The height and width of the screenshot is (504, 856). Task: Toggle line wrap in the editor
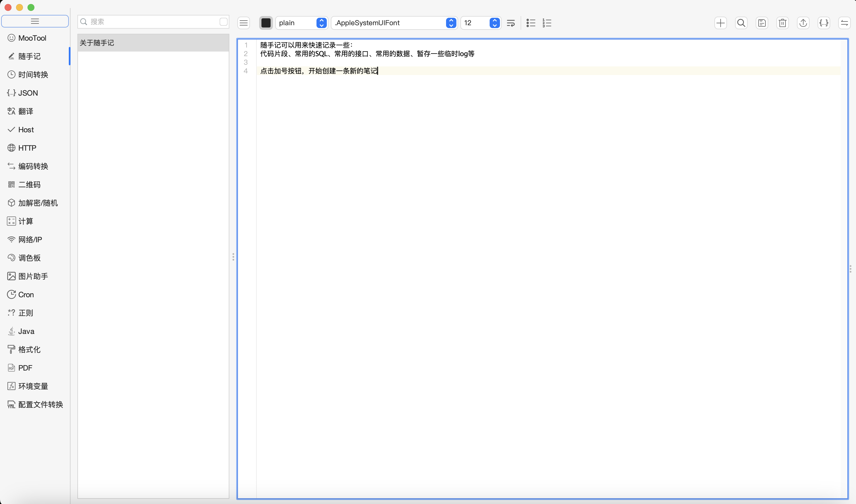[511, 23]
